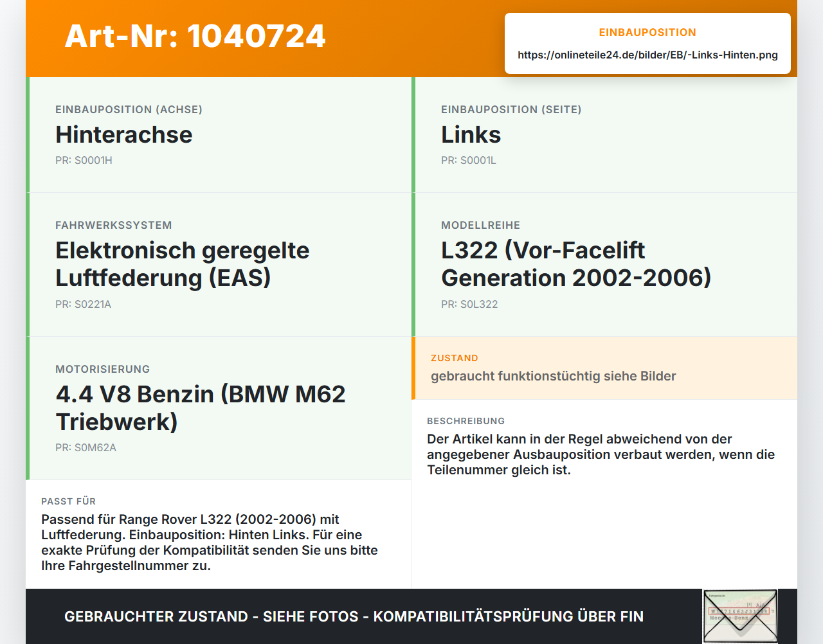Open the envelope thumbnail in the footer
Viewport: 823px width, 644px height.
pos(740,616)
